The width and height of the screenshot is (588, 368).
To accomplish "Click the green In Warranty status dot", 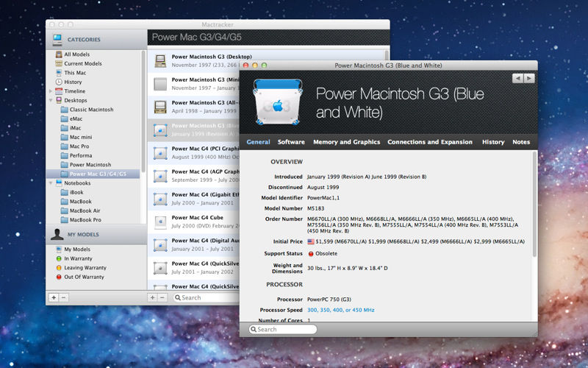I will pos(59,259).
